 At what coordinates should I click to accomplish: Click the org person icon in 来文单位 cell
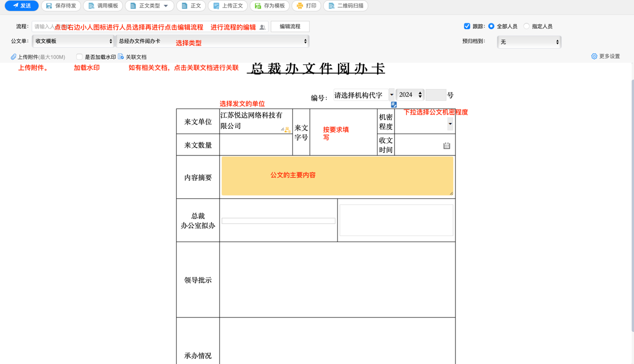tap(287, 130)
